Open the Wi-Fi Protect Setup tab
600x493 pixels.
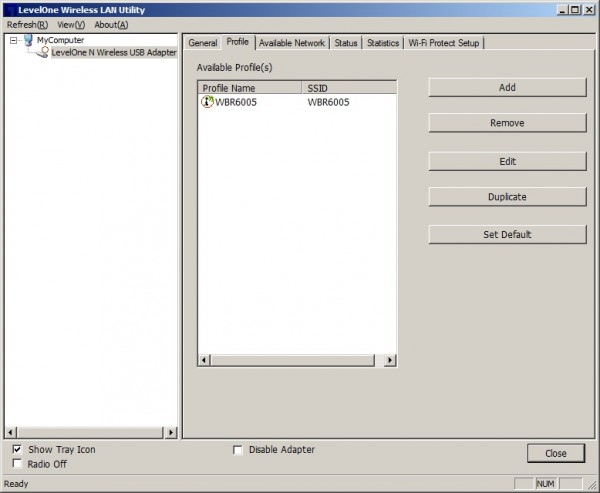pos(443,43)
